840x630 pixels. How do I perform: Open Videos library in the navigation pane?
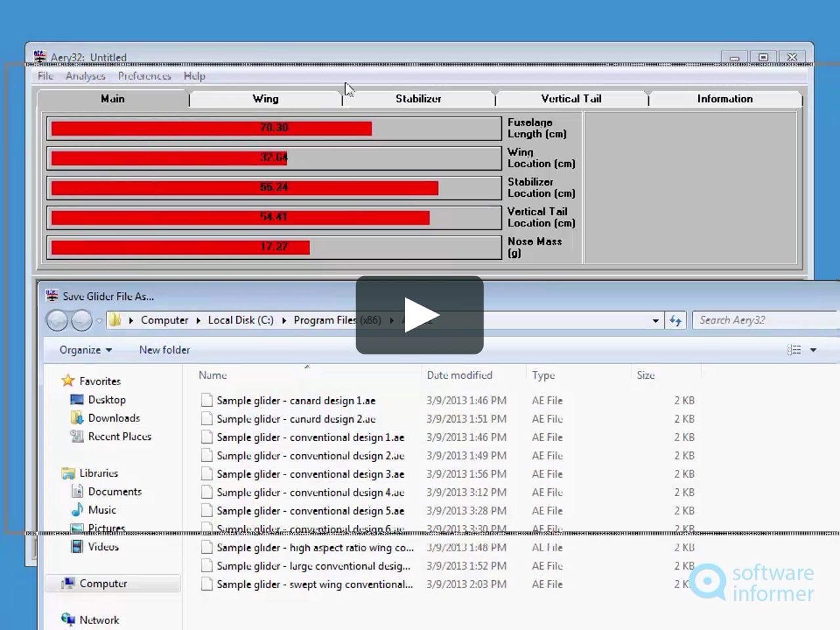pyautogui.click(x=103, y=547)
